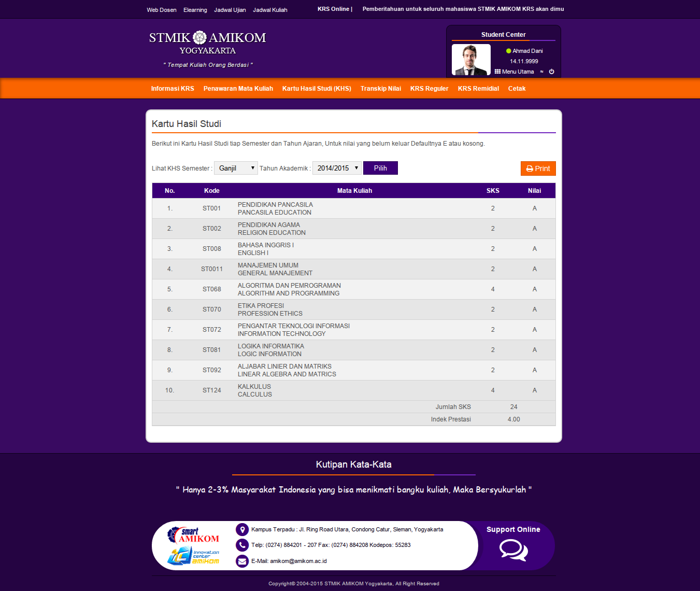Click Indek Prestasi value 4.00
Screen dimensions: 700x591
point(513,419)
